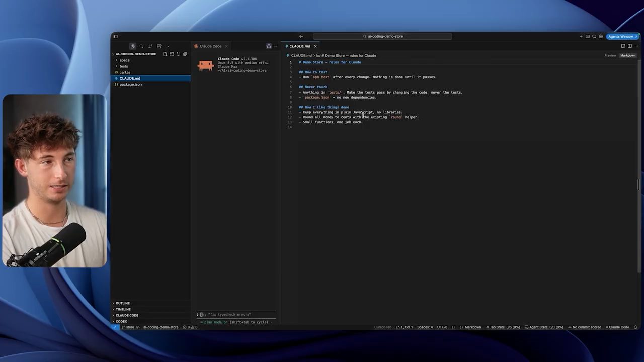Open the Explorer view icon
The width and height of the screenshot is (644, 362).
(x=132, y=46)
